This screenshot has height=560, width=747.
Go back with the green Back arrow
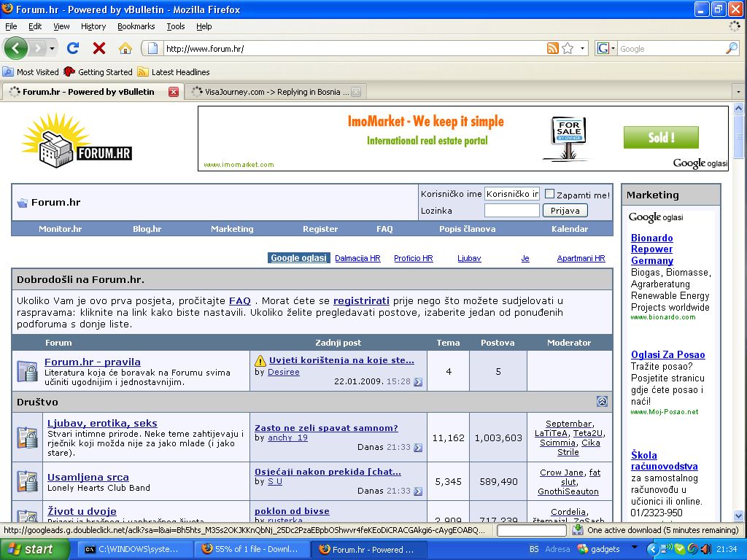[x=16, y=48]
